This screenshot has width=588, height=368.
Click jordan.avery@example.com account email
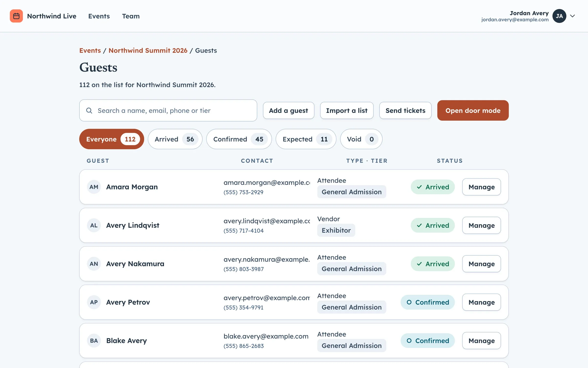515,20
